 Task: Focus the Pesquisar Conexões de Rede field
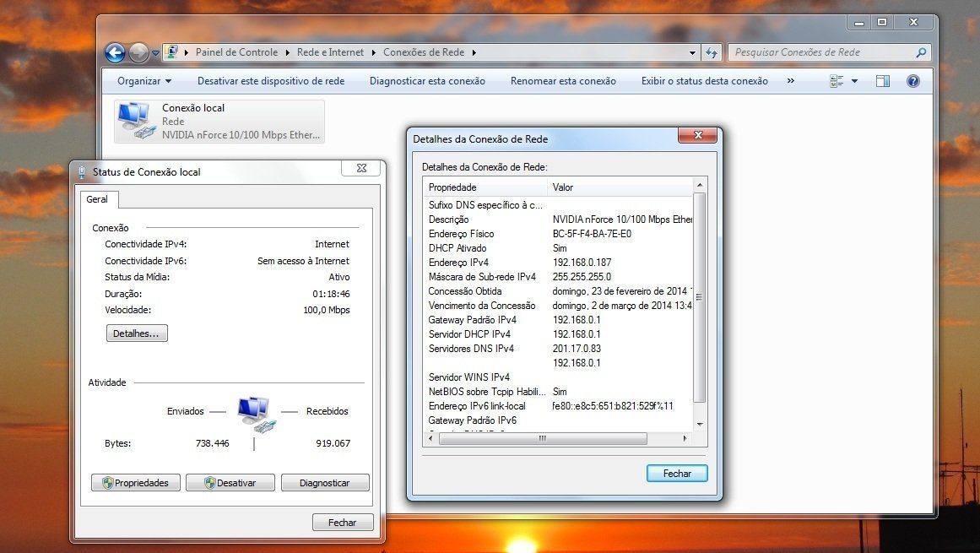822,52
